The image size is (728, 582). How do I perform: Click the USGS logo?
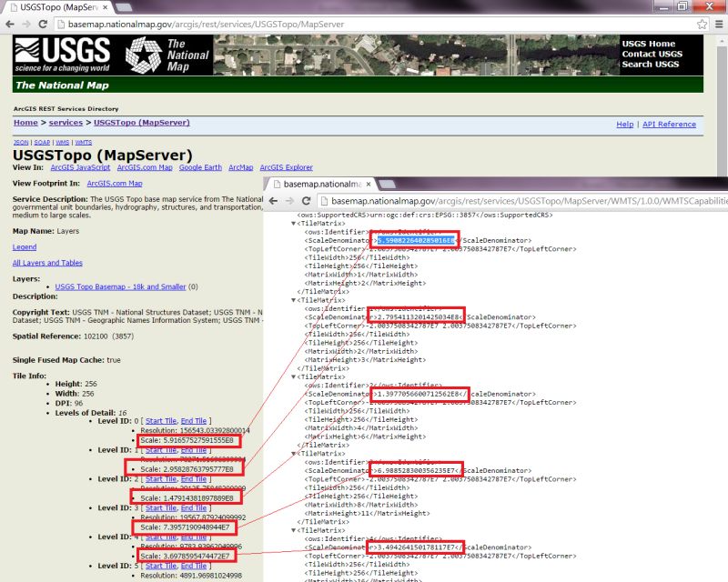(62, 55)
